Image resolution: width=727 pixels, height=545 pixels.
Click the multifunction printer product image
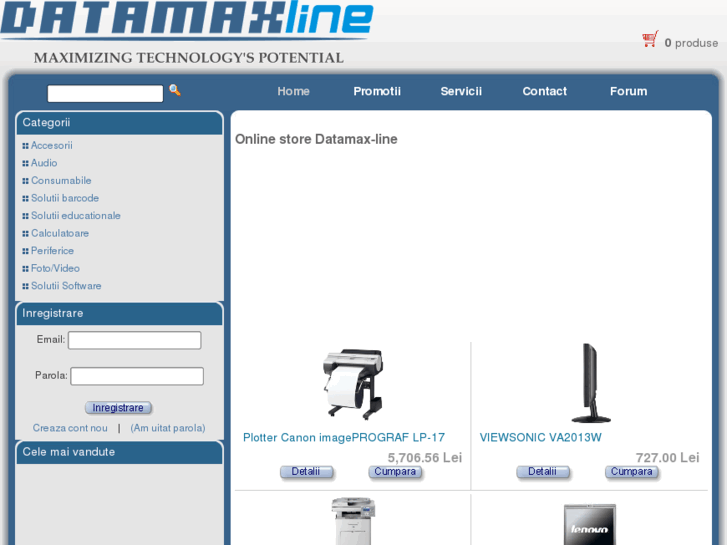point(353,520)
